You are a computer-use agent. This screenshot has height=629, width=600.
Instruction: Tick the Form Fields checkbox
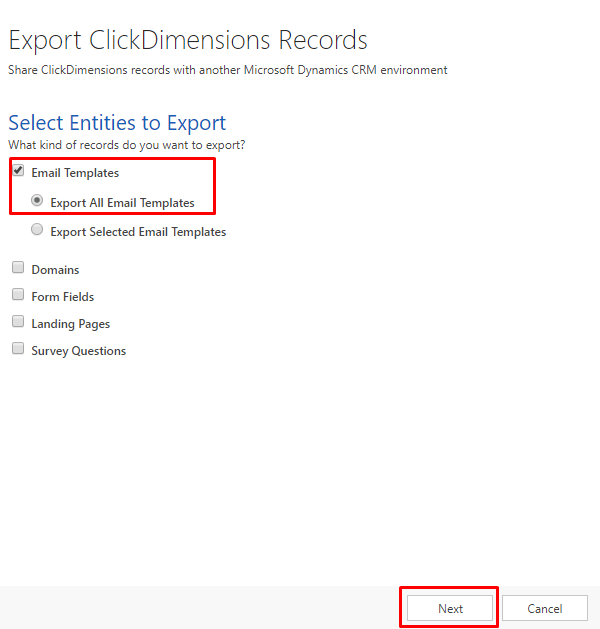(x=18, y=295)
